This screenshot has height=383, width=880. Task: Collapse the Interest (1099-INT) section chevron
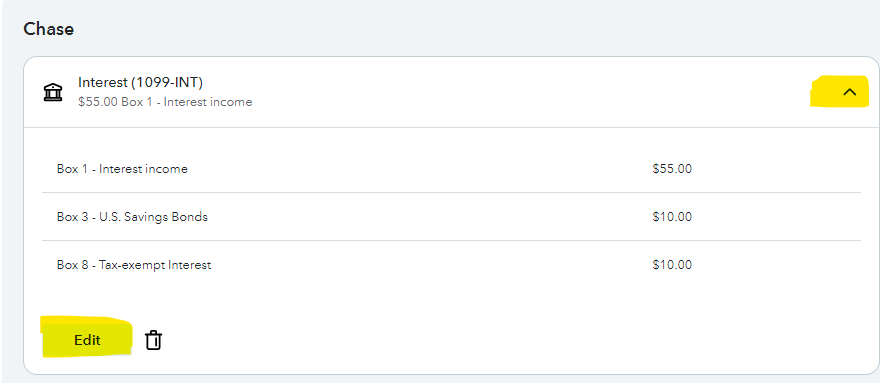click(x=850, y=92)
